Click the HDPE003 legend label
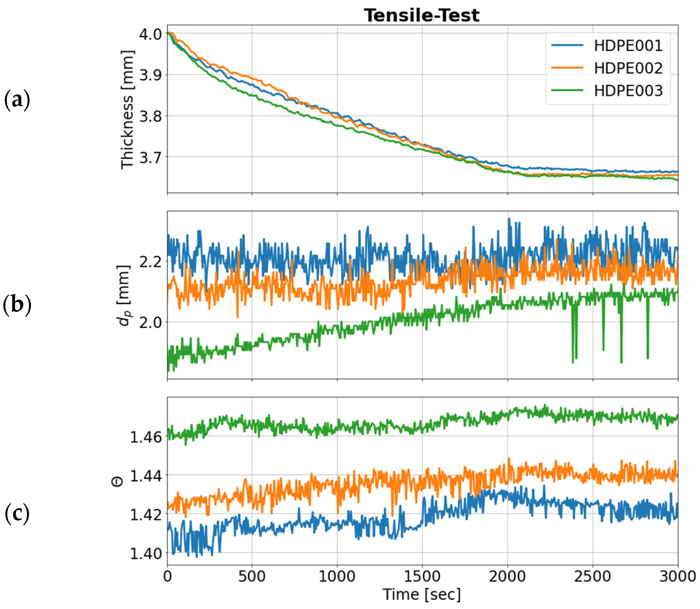 click(628, 91)
